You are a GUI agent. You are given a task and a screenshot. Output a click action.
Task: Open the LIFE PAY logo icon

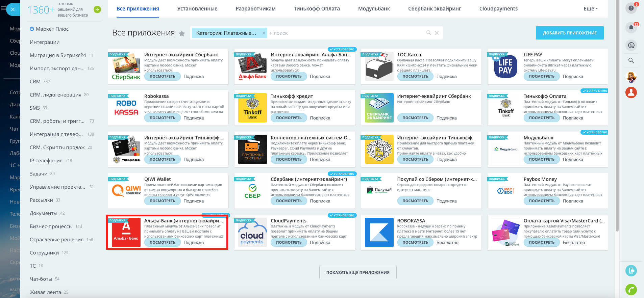click(505, 66)
